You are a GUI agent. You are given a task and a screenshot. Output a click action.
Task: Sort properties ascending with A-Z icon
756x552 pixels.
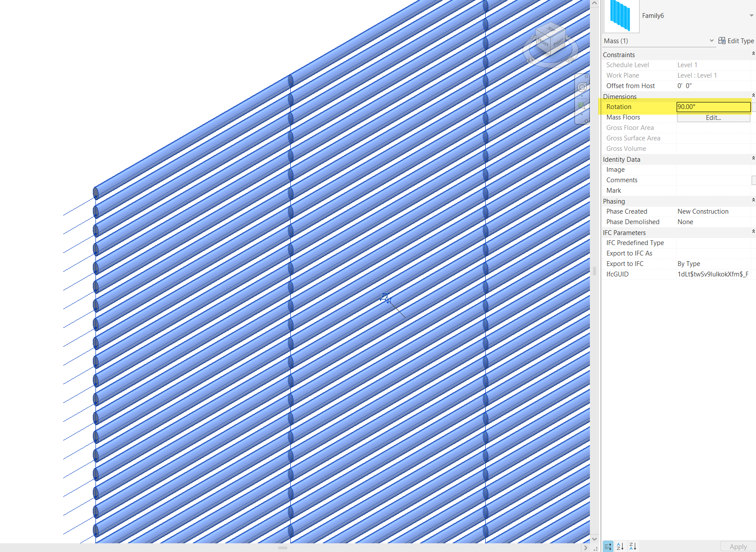[x=620, y=546]
